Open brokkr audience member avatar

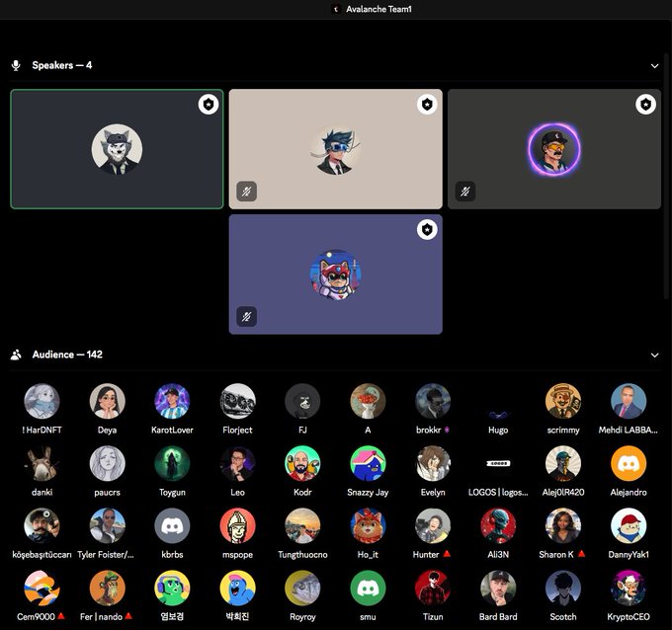click(x=433, y=401)
